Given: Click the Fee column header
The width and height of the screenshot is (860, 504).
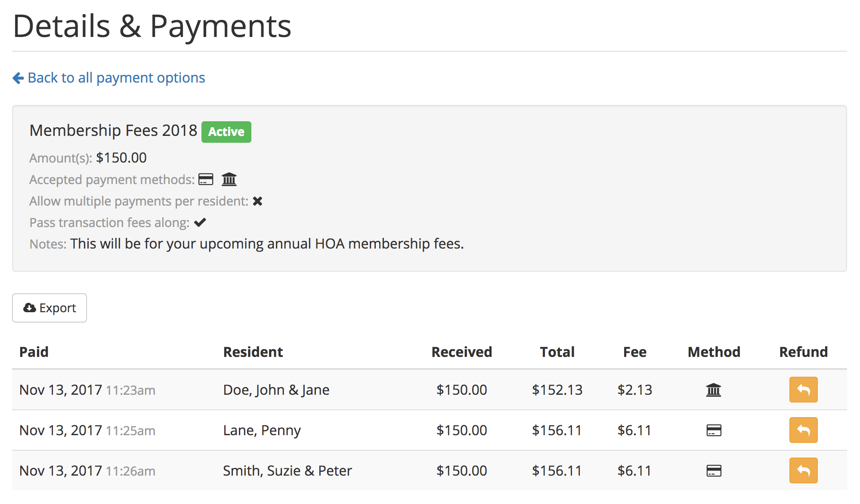Looking at the screenshot, I should 634,352.
